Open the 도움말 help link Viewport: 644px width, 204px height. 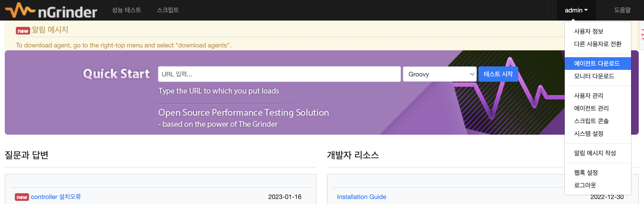point(622,10)
